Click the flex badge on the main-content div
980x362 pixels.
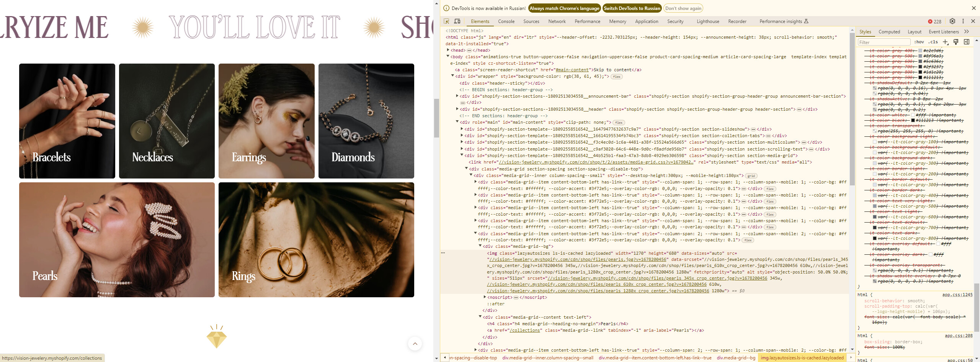point(619,123)
